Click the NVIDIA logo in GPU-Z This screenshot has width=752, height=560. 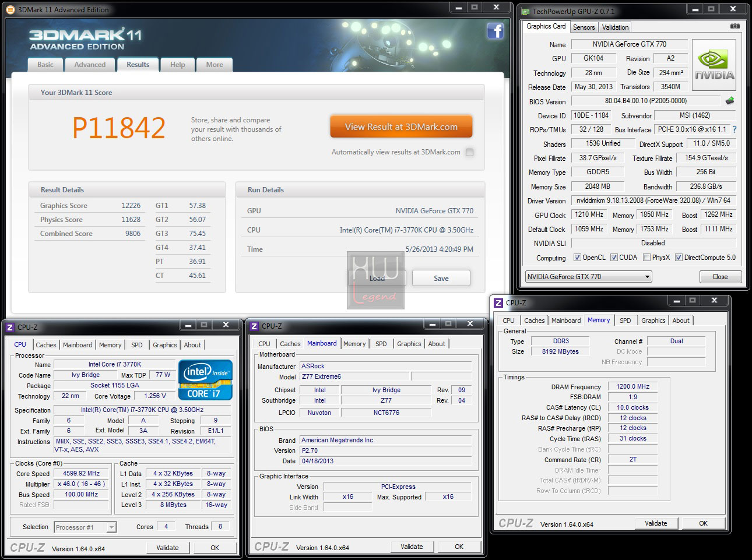(714, 65)
